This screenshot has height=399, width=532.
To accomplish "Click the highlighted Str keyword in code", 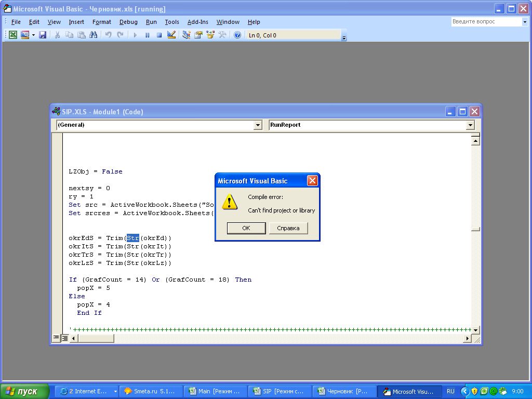I will 132,238.
